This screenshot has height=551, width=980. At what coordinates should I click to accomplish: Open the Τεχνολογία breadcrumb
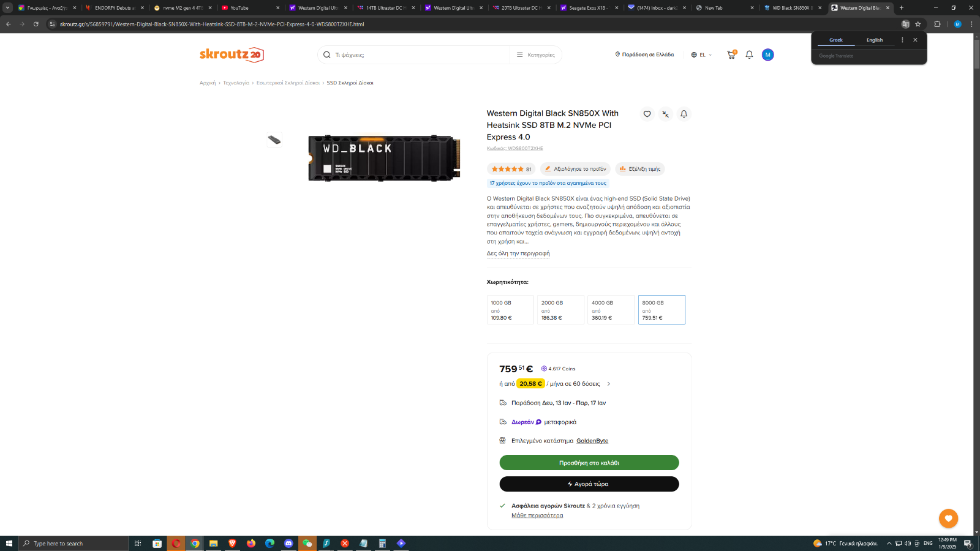tap(236, 83)
